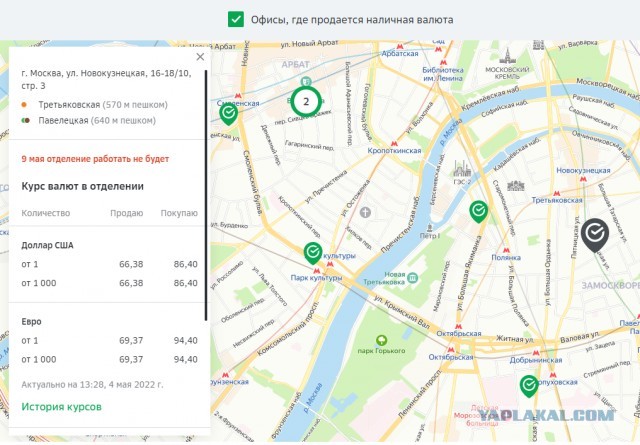
Task: Uncheck the cash currency offices checkbox
Action: [x=236, y=19]
